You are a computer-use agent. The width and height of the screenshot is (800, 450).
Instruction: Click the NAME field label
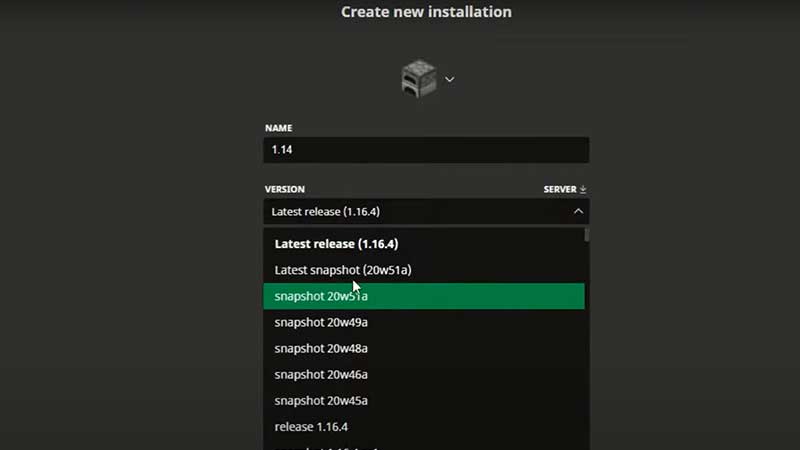click(278, 128)
